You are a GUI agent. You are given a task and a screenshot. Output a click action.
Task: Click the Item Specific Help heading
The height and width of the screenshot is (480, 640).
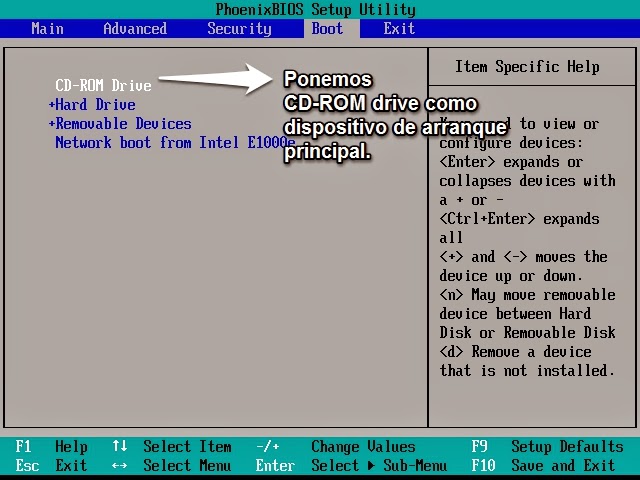point(527,67)
